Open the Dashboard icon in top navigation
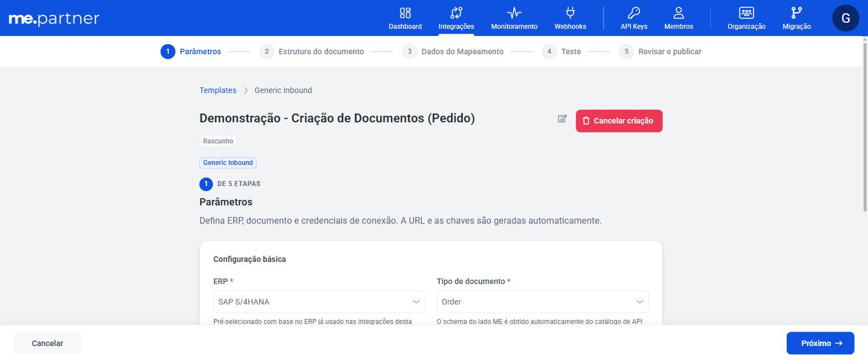868x361 pixels. pyautogui.click(x=405, y=13)
